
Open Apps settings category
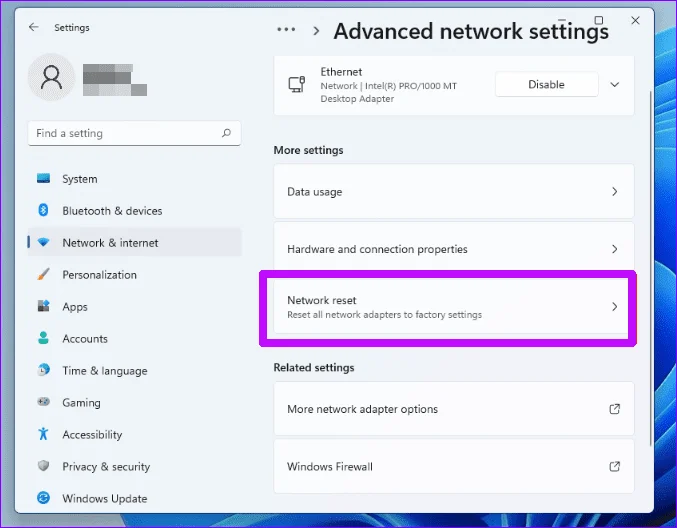134,307
